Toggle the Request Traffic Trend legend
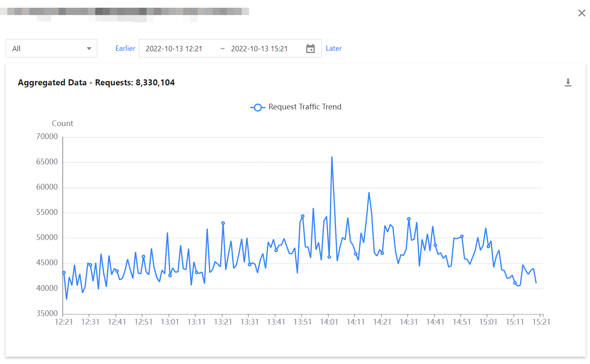Image resolution: width=590 pixels, height=364 pixels. 296,107
